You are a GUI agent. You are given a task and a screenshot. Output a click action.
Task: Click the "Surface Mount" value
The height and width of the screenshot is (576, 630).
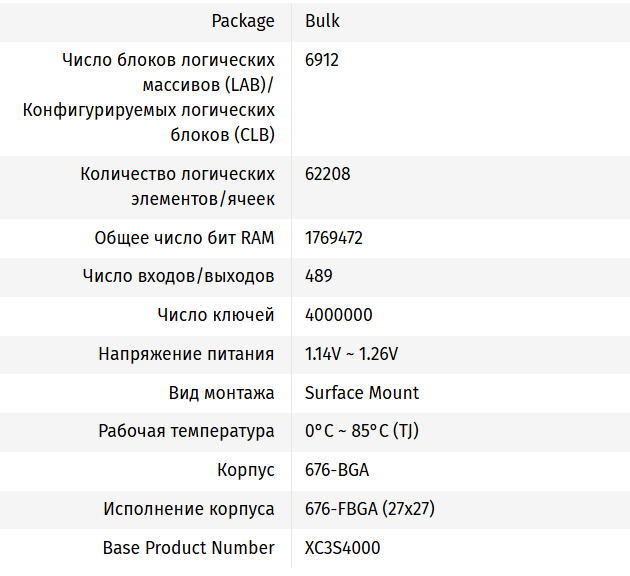362,393
